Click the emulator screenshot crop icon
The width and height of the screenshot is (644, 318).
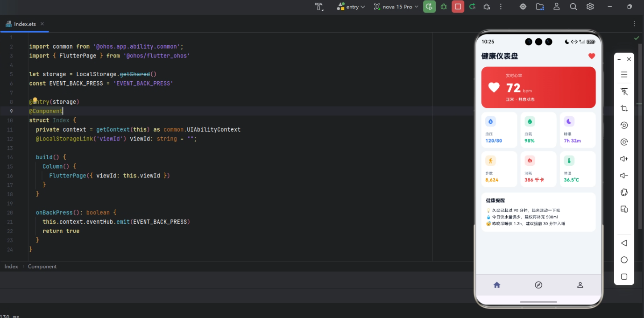click(624, 108)
